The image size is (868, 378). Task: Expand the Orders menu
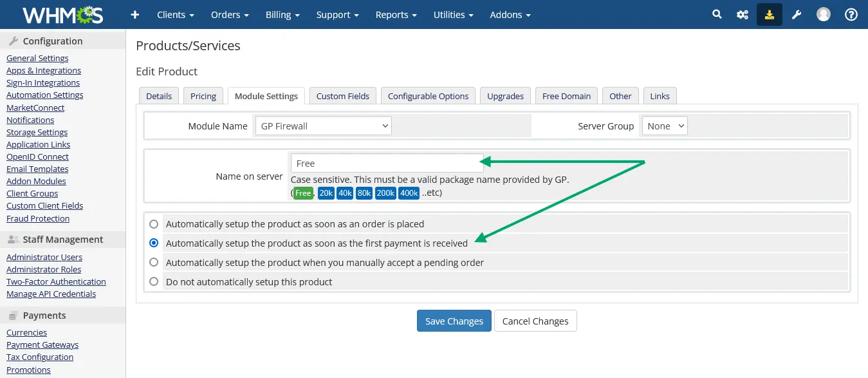230,14
